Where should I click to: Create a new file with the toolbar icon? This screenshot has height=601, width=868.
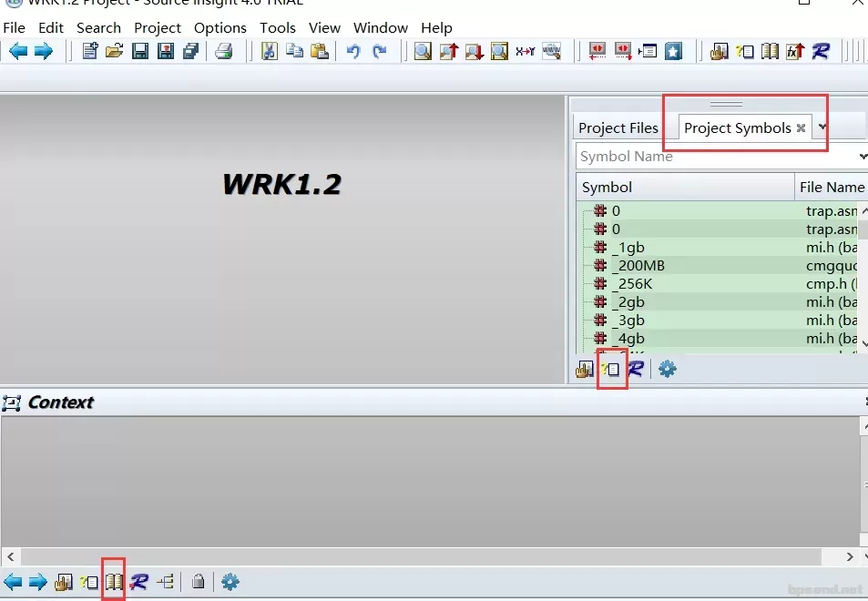(89, 52)
